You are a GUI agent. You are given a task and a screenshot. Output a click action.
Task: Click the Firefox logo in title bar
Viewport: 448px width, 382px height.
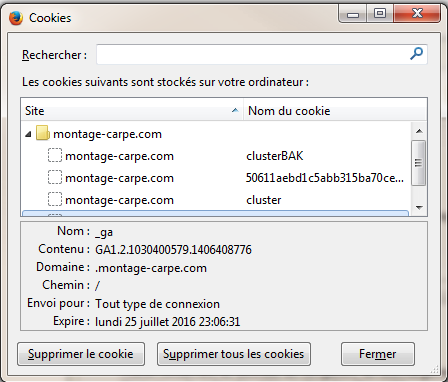tap(16, 18)
